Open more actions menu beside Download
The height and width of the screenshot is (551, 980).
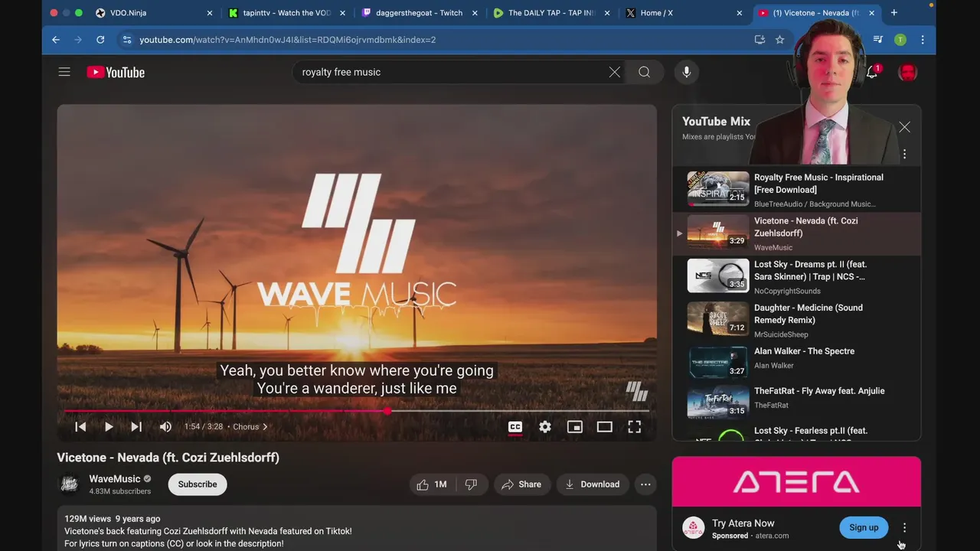(645, 484)
